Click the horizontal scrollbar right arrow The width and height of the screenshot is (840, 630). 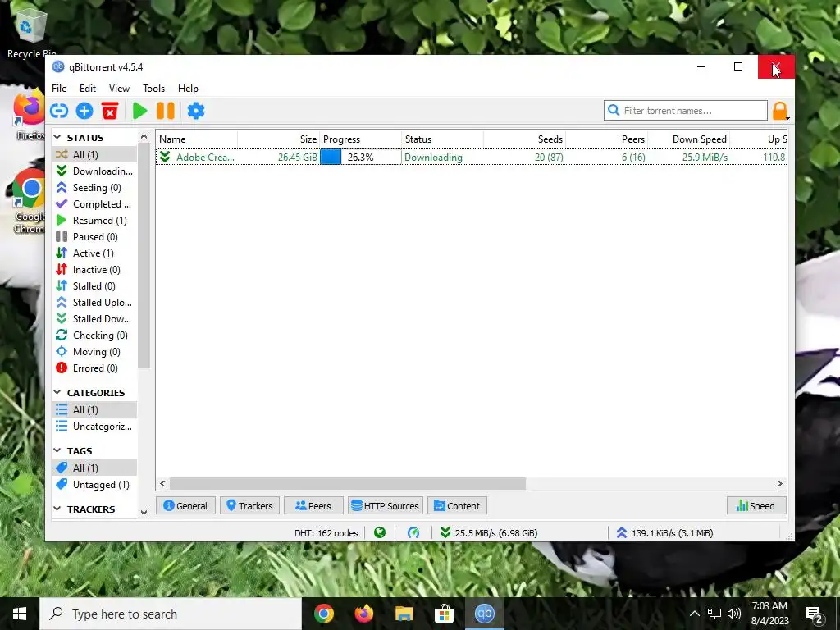pyautogui.click(x=780, y=484)
